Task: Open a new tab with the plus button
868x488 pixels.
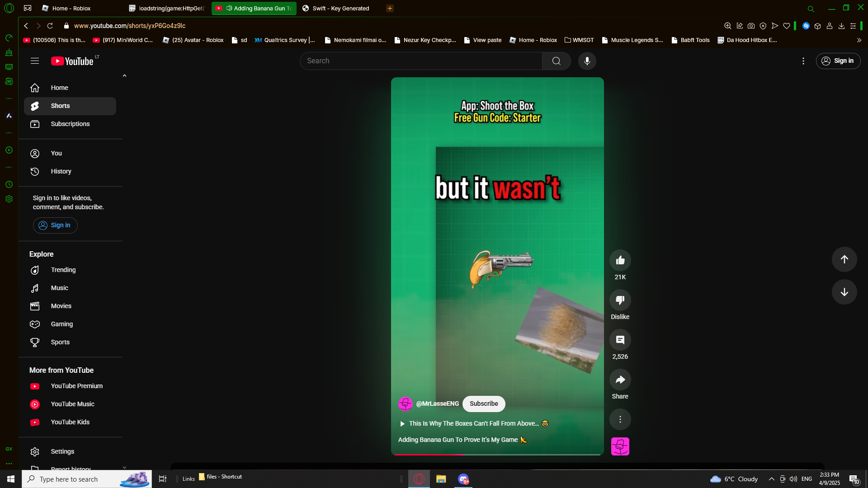Action: 390,9
